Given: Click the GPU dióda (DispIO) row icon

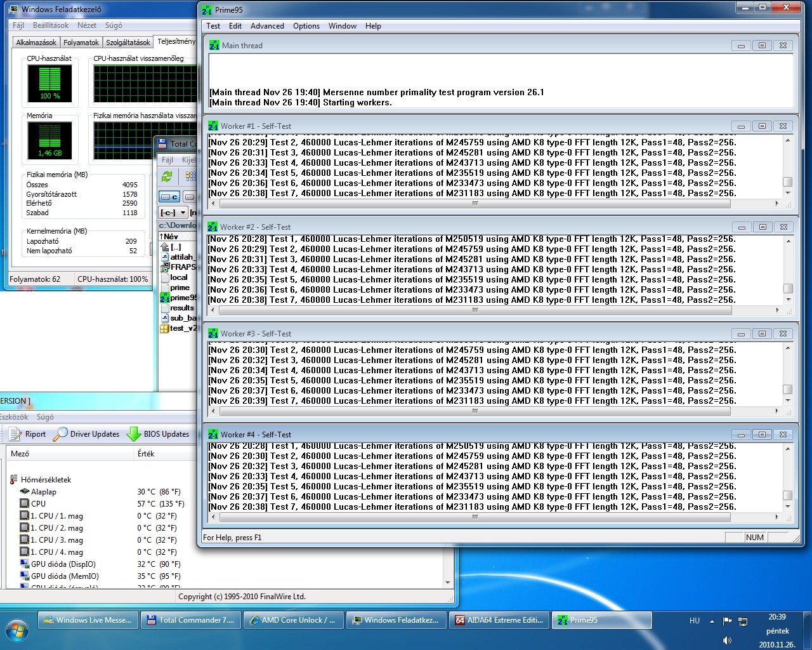Looking at the screenshot, I should [x=25, y=564].
